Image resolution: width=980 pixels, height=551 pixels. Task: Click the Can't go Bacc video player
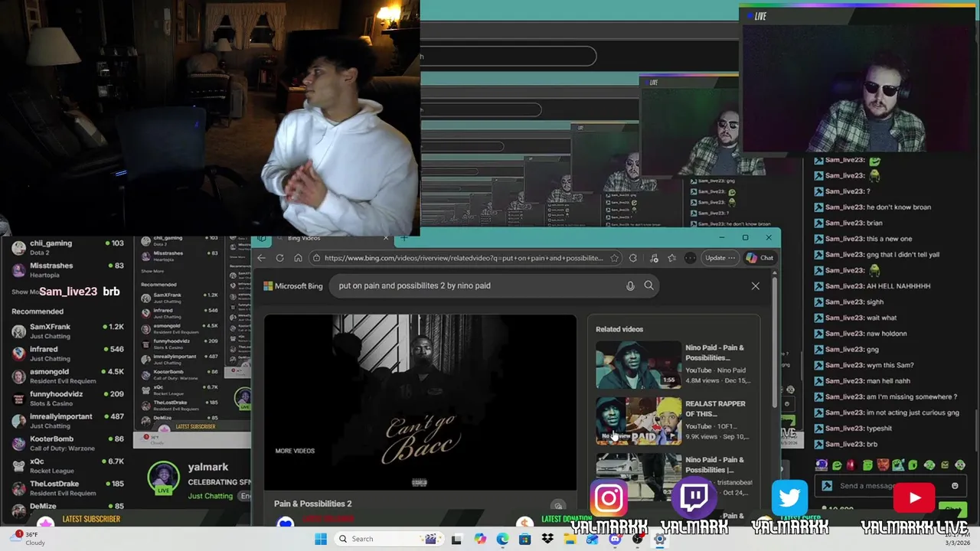click(x=420, y=403)
